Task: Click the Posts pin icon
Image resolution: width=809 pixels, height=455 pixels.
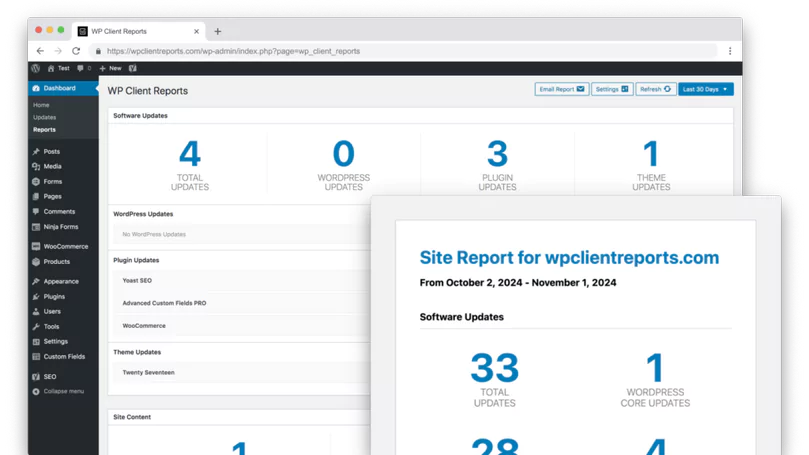Action: [x=36, y=152]
